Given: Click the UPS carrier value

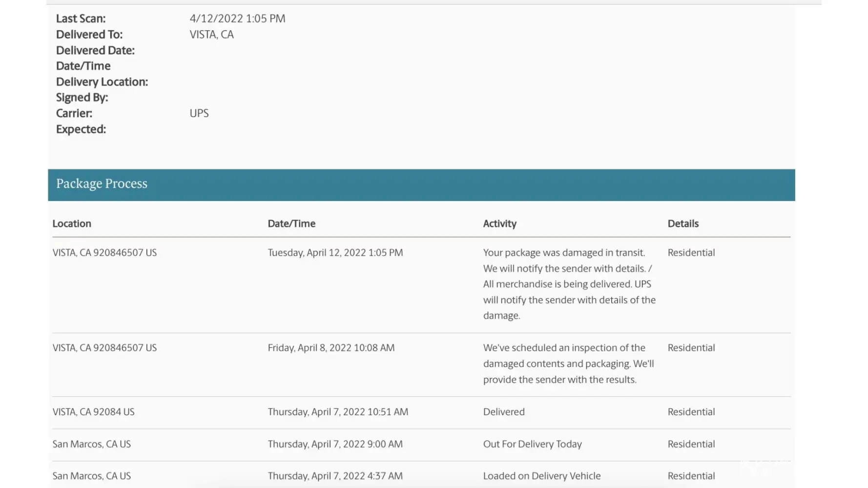Looking at the screenshot, I should point(199,113).
